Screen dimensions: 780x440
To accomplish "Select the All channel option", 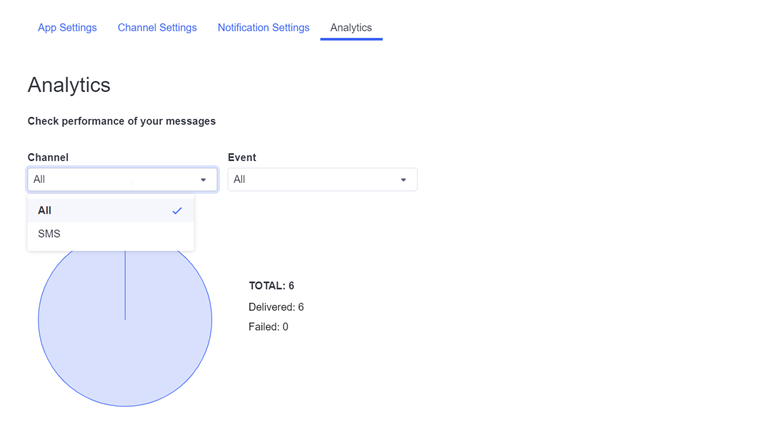I will pos(45,211).
